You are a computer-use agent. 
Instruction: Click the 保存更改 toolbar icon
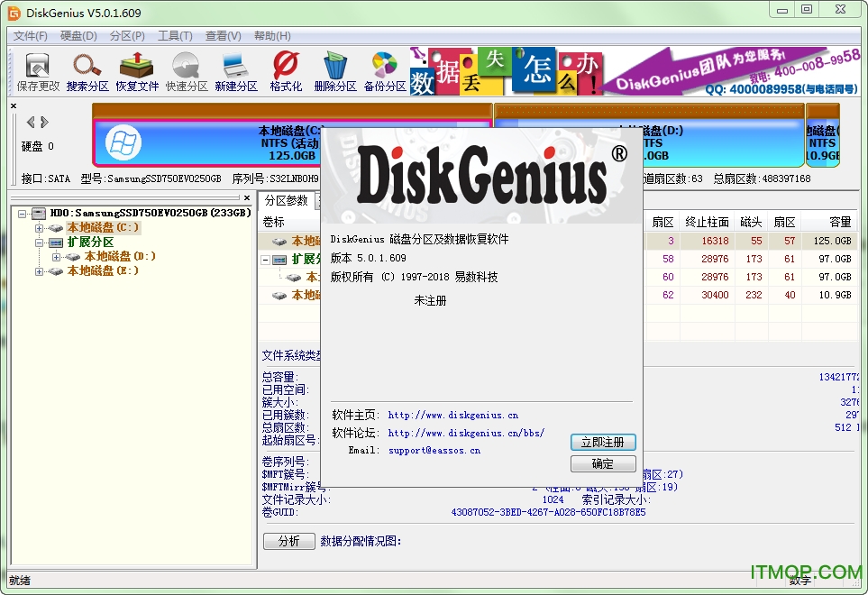[x=38, y=71]
